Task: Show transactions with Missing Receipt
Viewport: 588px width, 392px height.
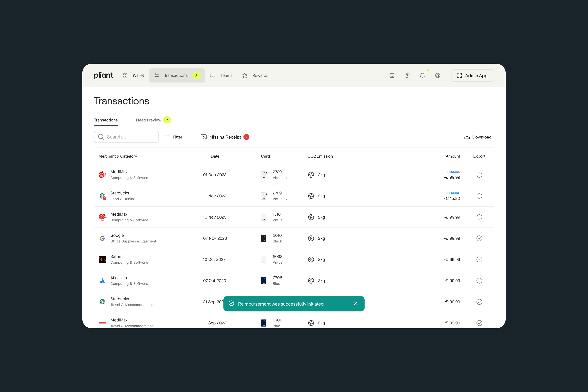Action: pyautogui.click(x=225, y=137)
